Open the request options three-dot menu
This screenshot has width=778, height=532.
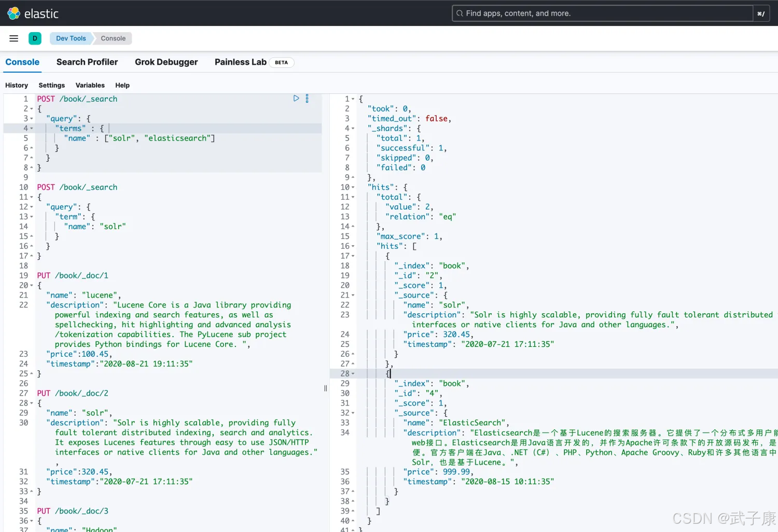pyautogui.click(x=307, y=99)
